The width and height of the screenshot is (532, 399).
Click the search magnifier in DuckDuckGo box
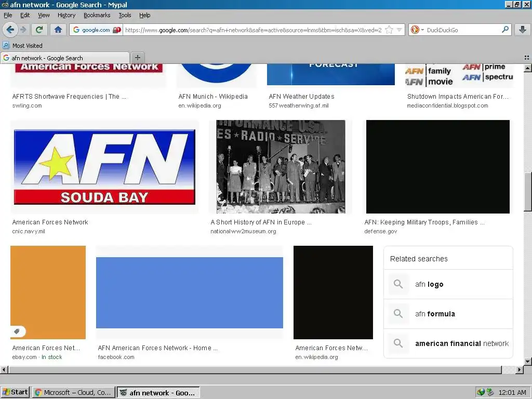click(x=505, y=30)
